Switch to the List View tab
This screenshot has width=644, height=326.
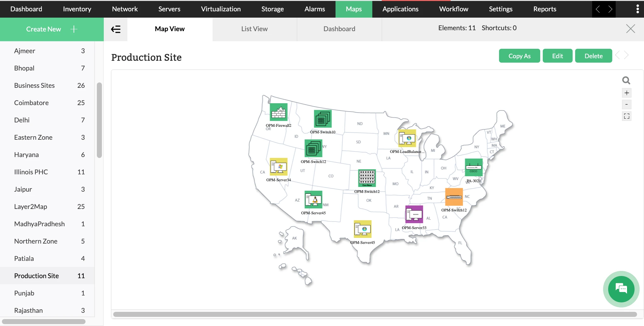(254, 29)
